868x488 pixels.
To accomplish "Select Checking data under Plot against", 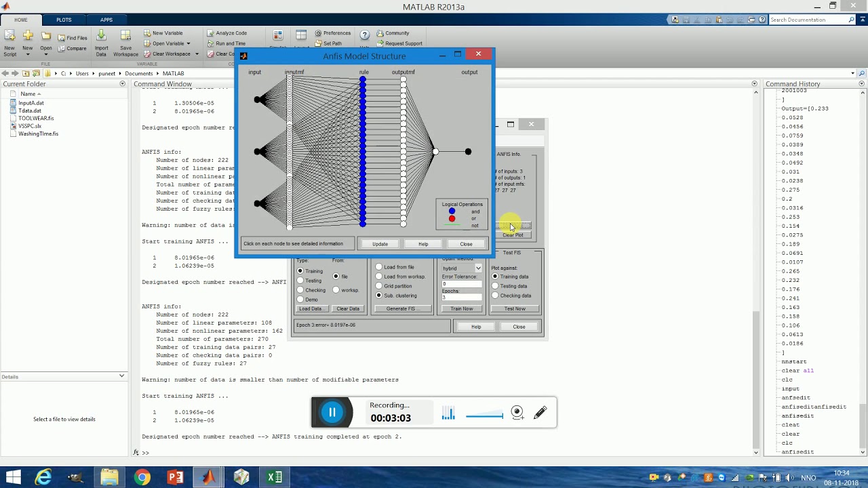I will click(x=495, y=296).
